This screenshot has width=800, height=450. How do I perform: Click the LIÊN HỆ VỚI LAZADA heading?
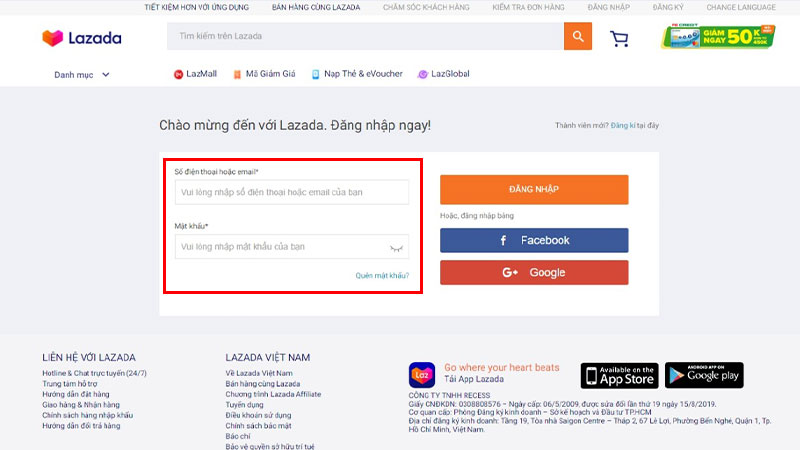pos(89,358)
